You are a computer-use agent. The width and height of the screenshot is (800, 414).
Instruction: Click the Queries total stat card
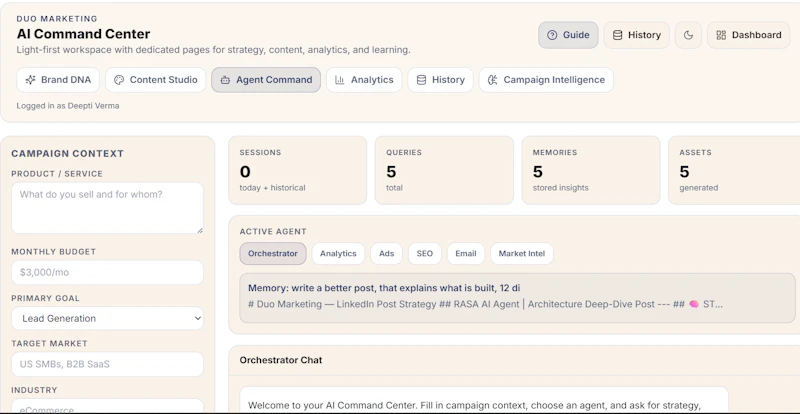click(444, 171)
